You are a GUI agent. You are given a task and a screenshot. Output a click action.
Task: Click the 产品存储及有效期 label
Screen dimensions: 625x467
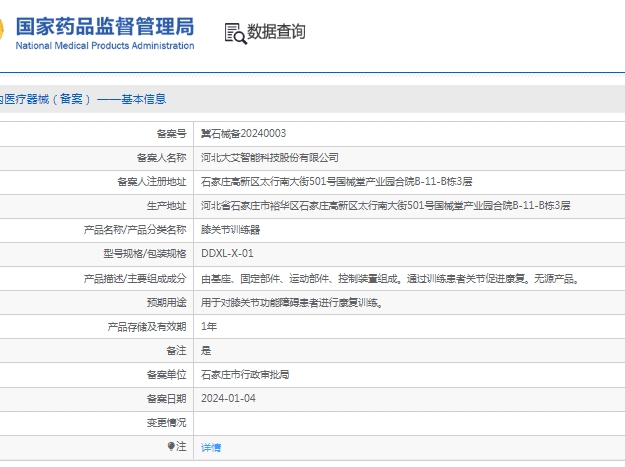147,327
